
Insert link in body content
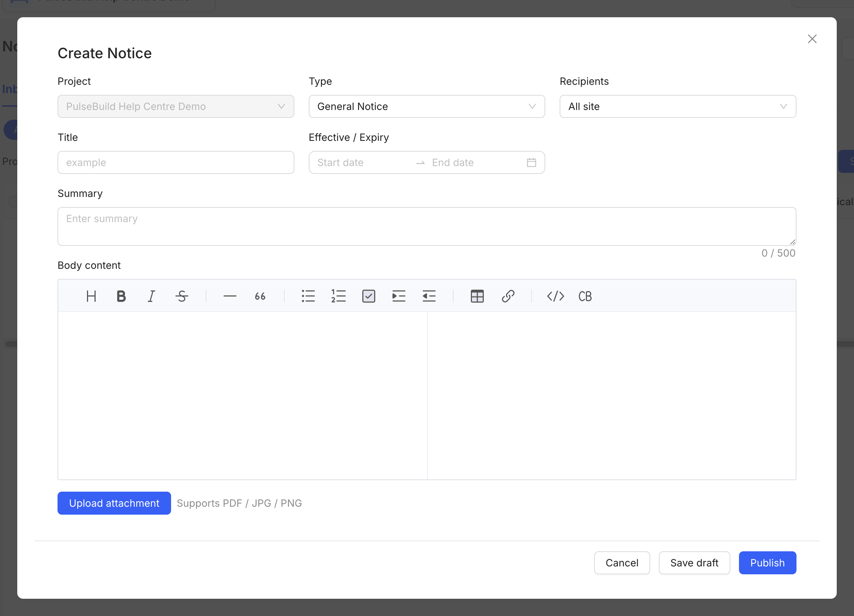click(x=508, y=296)
